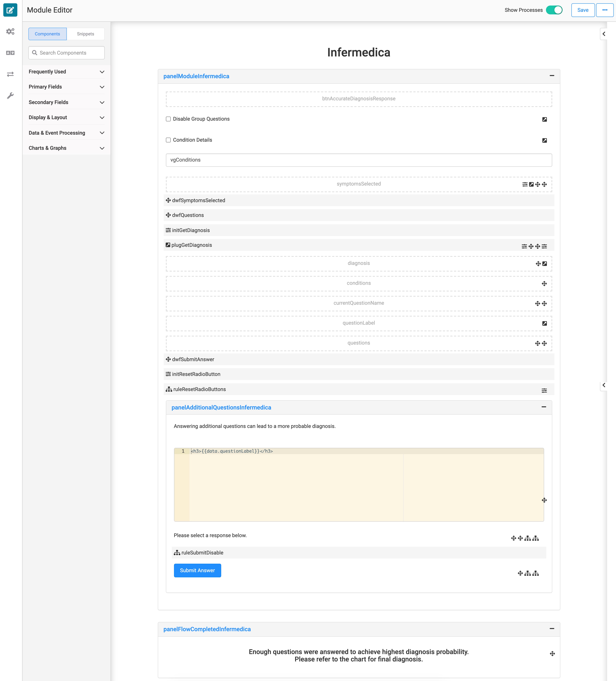Click the process icon on diagnosis field
Viewport: 616px width, 681px height.
[544, 264]
